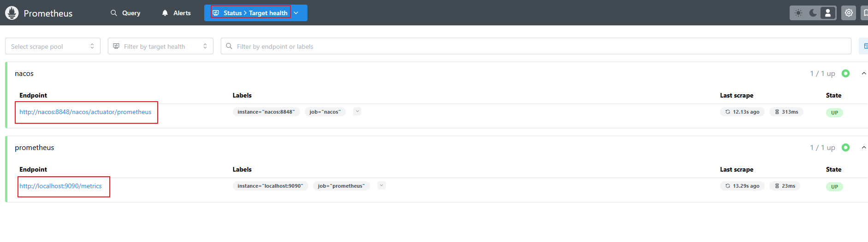868x242 pixels.
Task: Expand more labels for nacos target
Action: coord(357,111)
